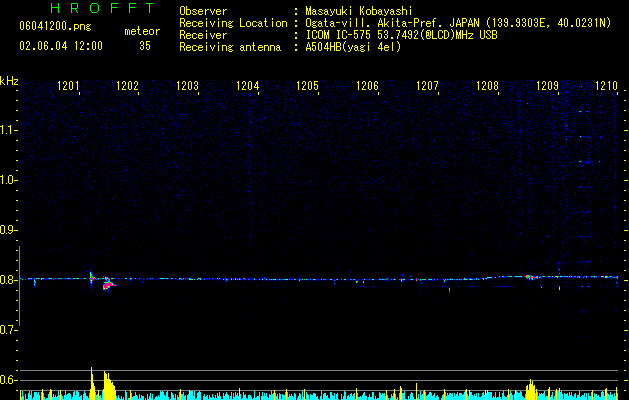Click the 1.1 kHz frequency label
This screenshot has height=400, width=629.
click(x=9, y=130)
